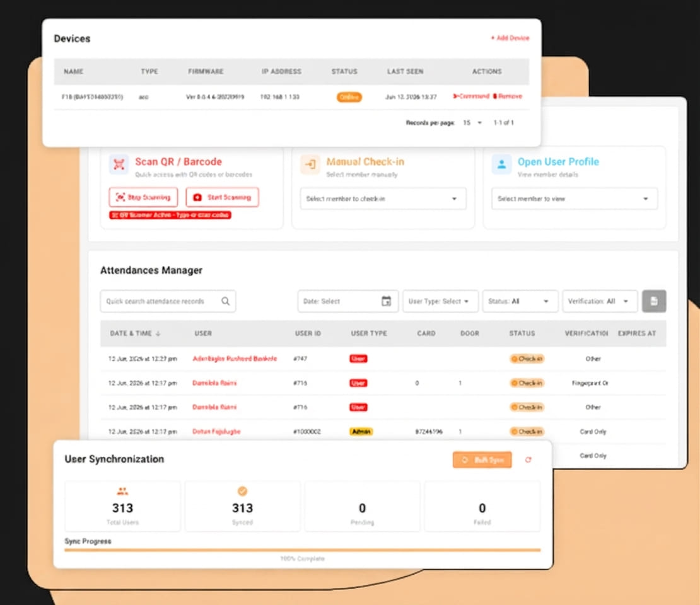Click the search magnifier icon

225,301
